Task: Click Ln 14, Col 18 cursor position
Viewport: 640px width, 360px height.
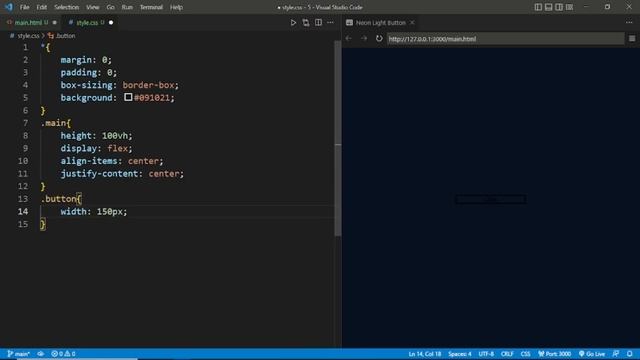Action: (424, 354)
